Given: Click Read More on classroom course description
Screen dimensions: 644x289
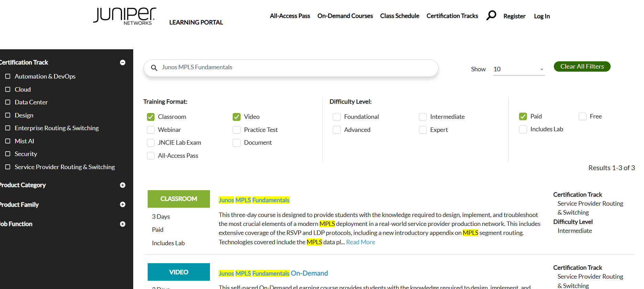Looking at the screenshot, I should [x=361, y=242].
